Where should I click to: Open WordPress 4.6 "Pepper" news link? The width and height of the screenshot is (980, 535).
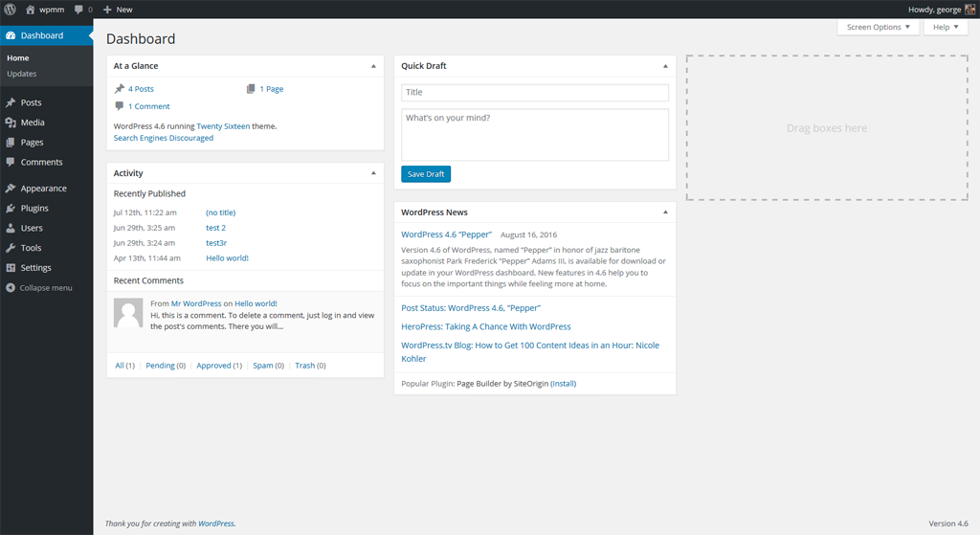446,234
